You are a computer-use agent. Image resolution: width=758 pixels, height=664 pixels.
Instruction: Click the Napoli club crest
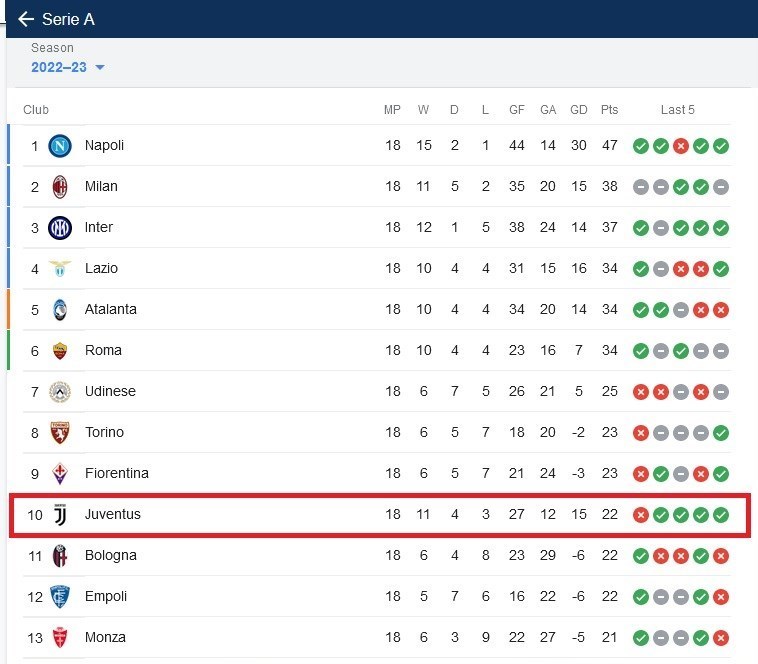[60, 146]
